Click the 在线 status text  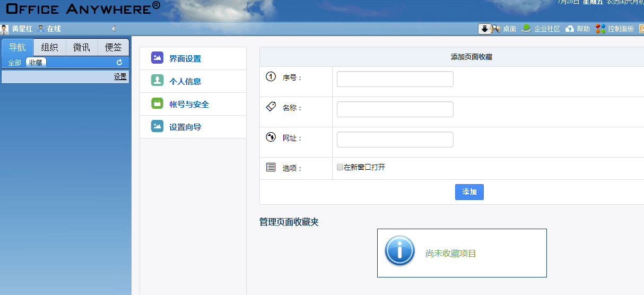pos(54,29)
